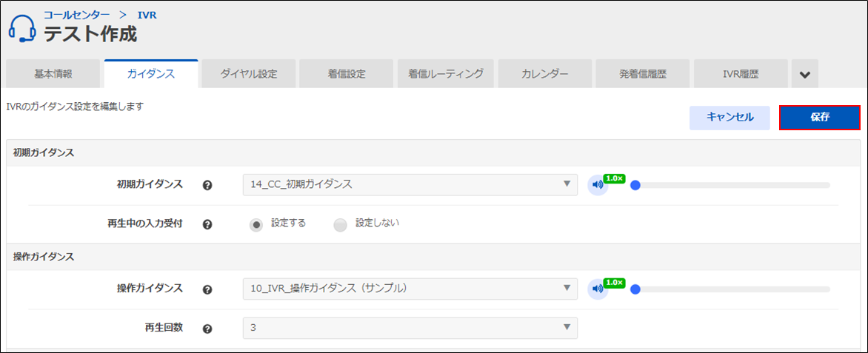Open the 14_CC_初期ガイダンス dropdown
This screenshot has height=353, width=868.
click(x=410, y=184)
